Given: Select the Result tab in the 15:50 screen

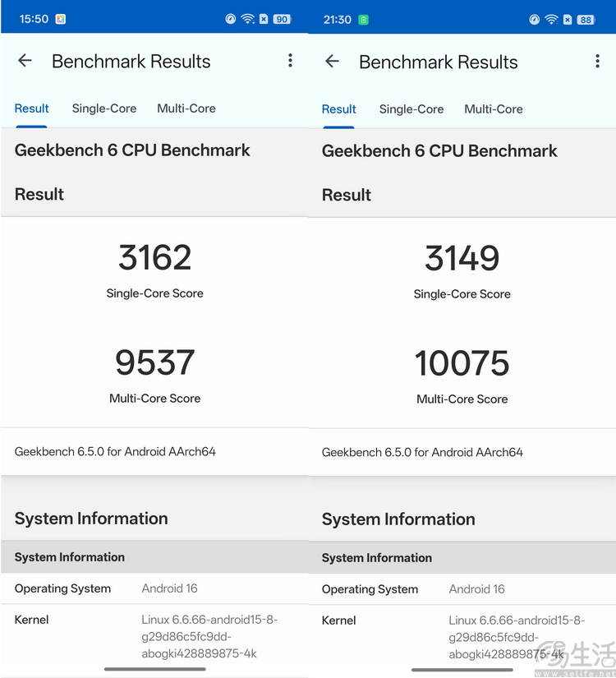Looking at the screenshot, I should pos(32,108).
